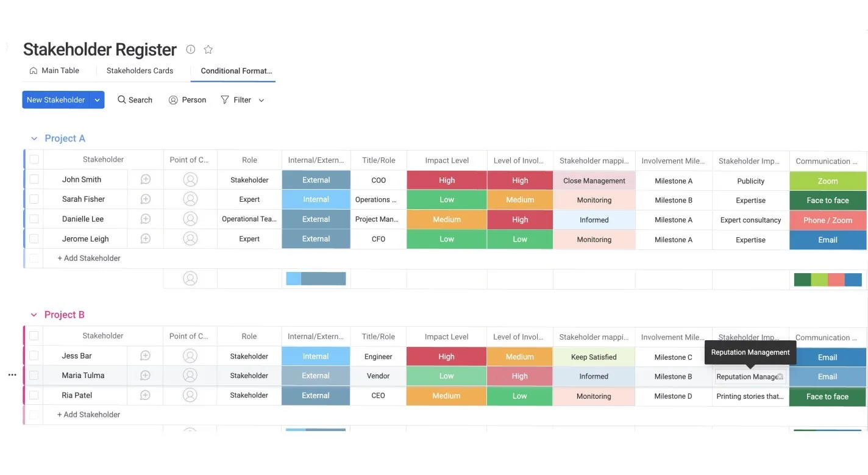This screenshot has height=475, width=868.
Task: Select the Conditional Formatting tab
Action: click(236, 71)
